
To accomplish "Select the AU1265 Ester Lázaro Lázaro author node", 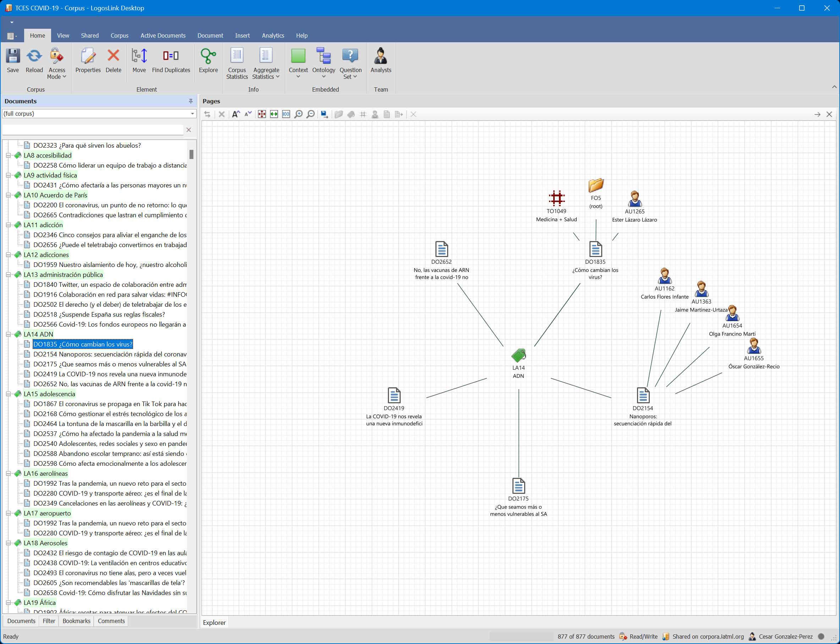I will (x=635, y=207).
